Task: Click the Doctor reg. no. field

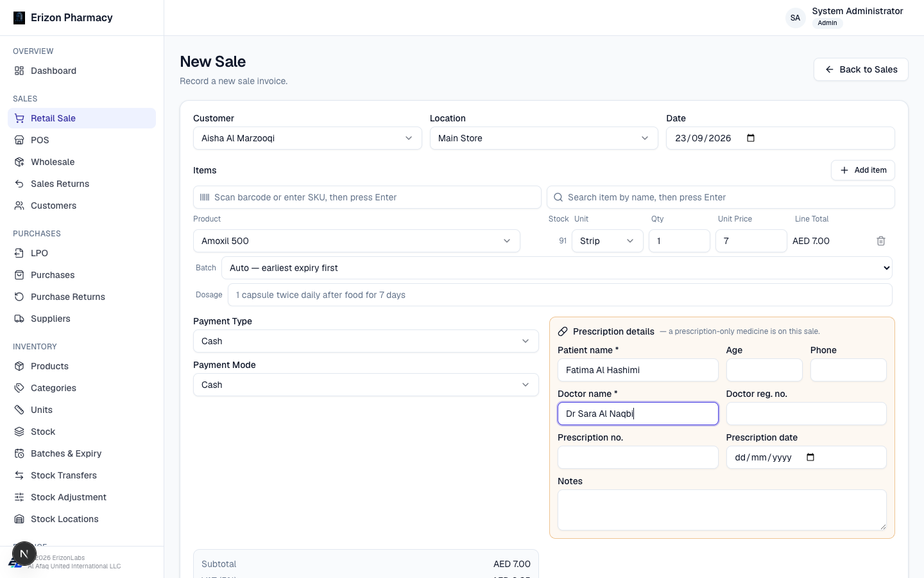Action: [807, 414]
